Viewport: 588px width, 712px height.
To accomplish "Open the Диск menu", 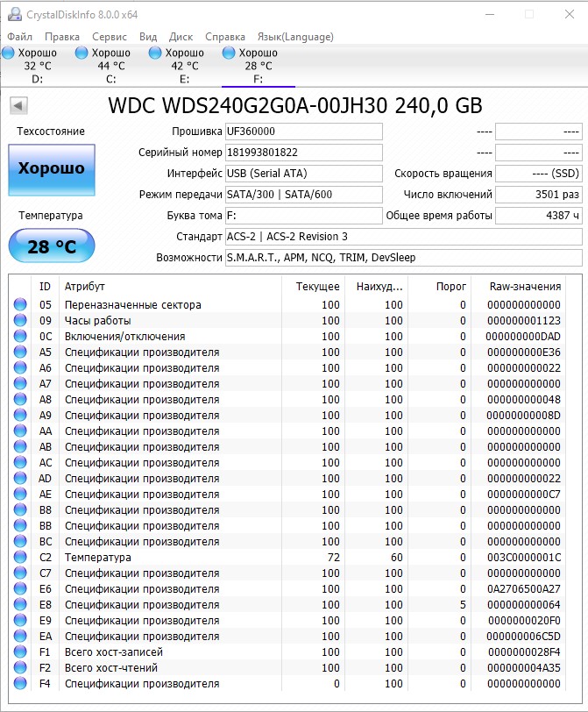I will [x=181, y=37].
